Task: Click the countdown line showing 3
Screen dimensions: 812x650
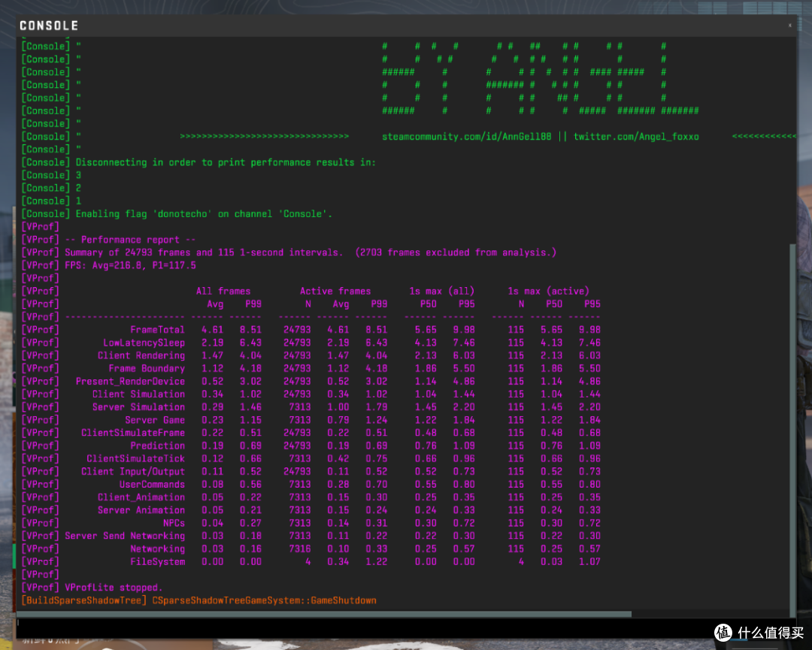Action: pos(78,175)
